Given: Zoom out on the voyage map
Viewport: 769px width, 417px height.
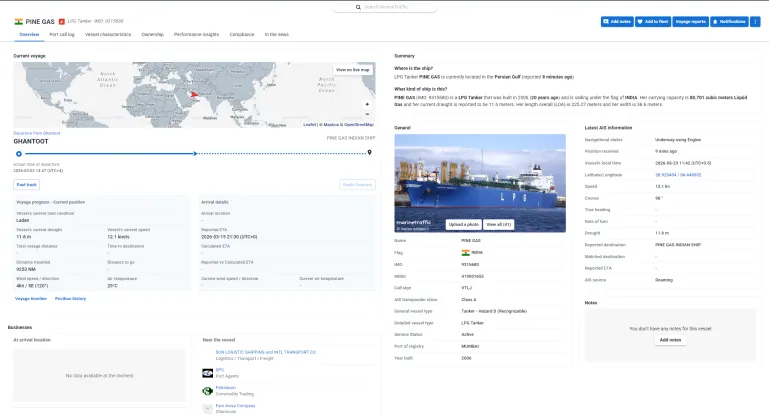Looking at the screenshot, I should coord(367,114).
